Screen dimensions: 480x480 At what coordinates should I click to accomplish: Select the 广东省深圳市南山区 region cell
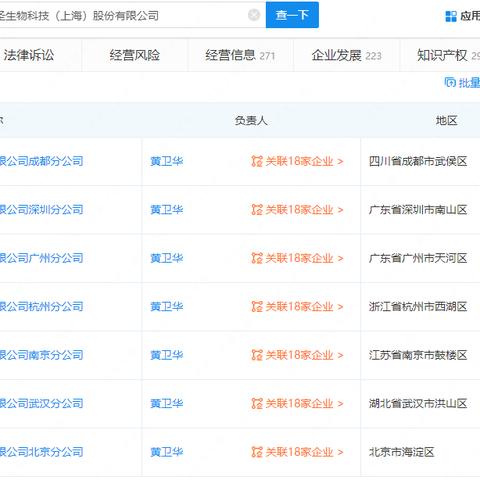click(x=418, y=210)
